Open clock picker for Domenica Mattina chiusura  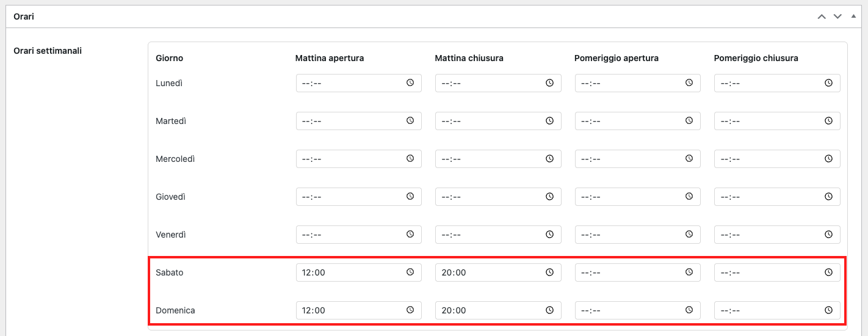coord(549,310)
